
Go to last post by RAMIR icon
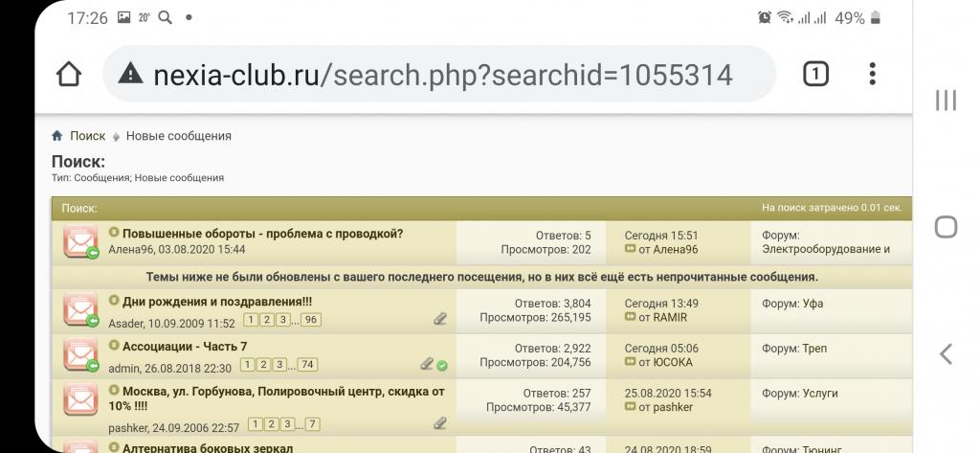pos(630,318)
